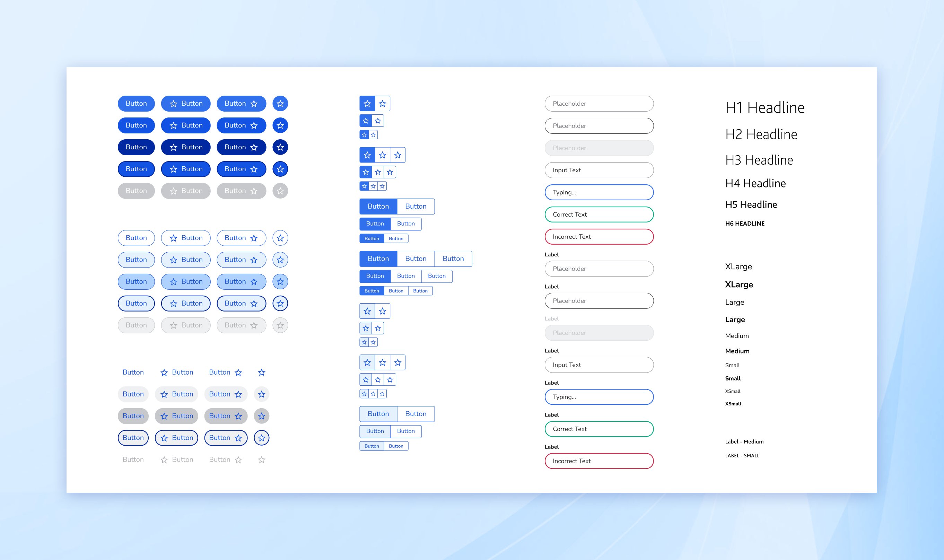This screenshot has height=560, width=944.
Task: Click the star icon in top row
Action: coord(280,103)
